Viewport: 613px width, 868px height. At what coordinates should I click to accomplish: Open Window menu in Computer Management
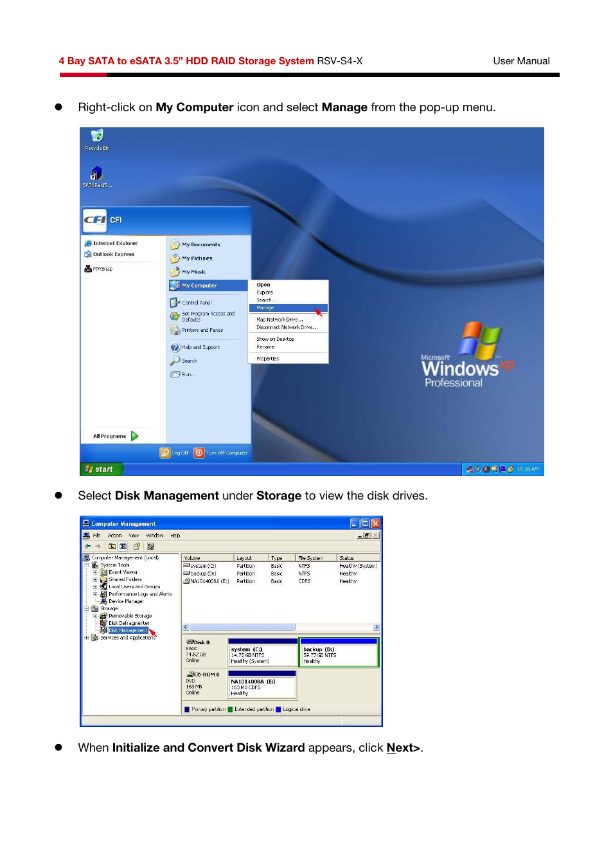[154, 536]
